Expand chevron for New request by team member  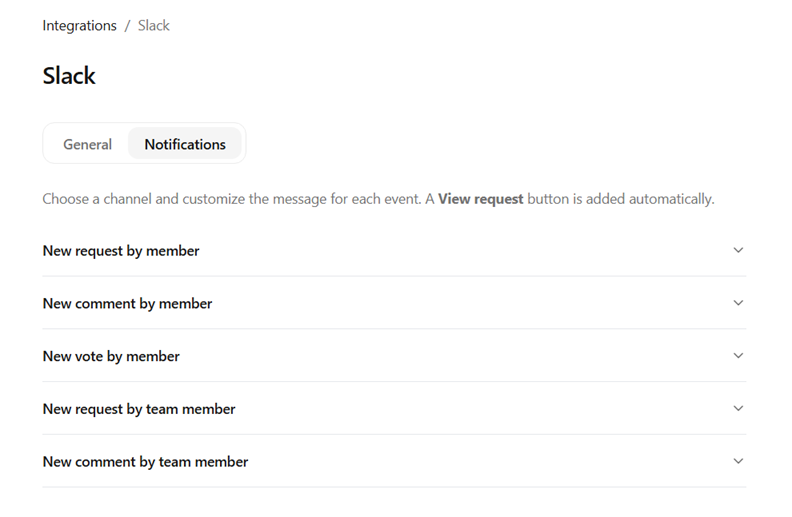(x=738, y=408)
